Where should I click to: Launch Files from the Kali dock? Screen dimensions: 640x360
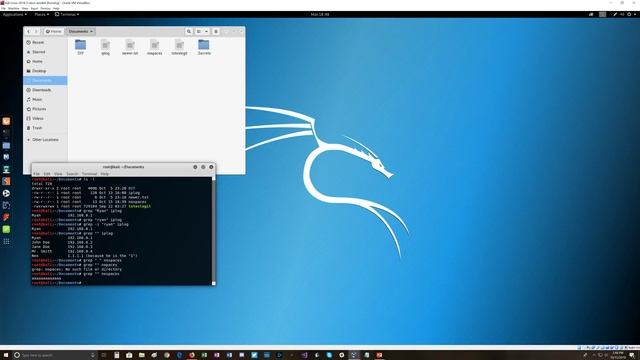[x=6, y=145]
